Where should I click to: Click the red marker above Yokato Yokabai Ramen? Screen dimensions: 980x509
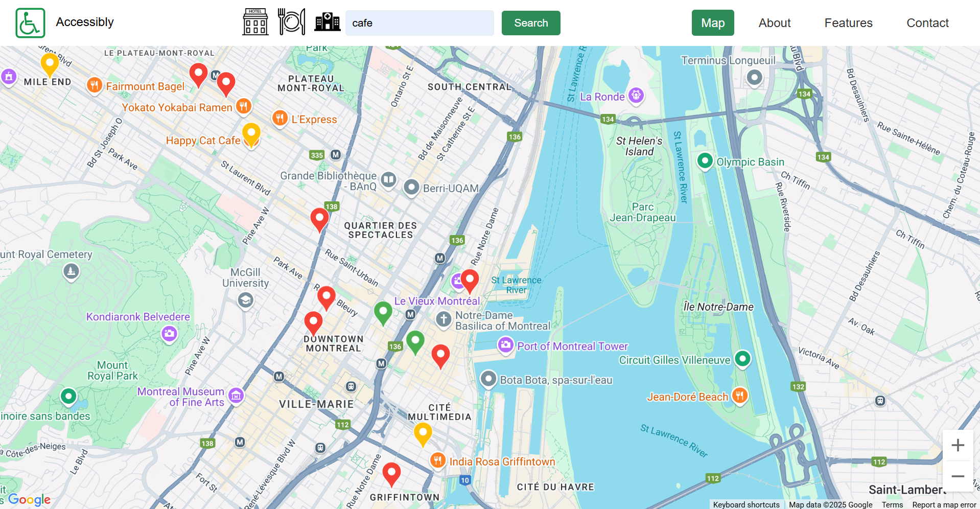pos(226,84)
